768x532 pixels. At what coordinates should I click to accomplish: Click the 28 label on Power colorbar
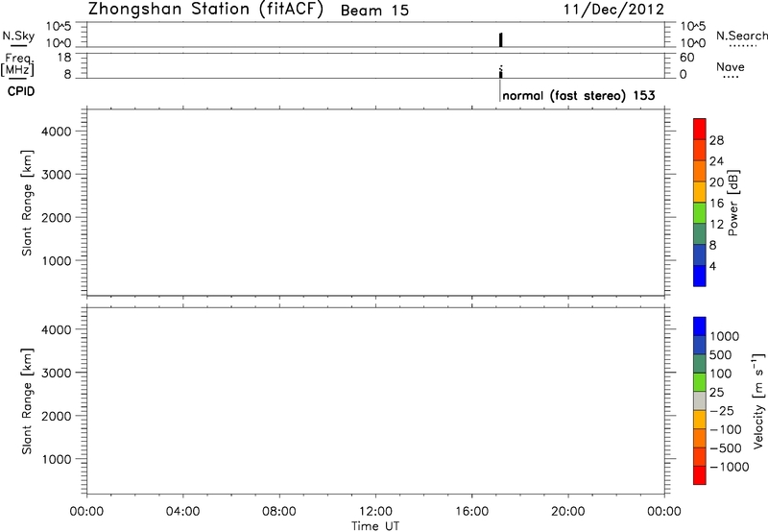tap(716, 140)
